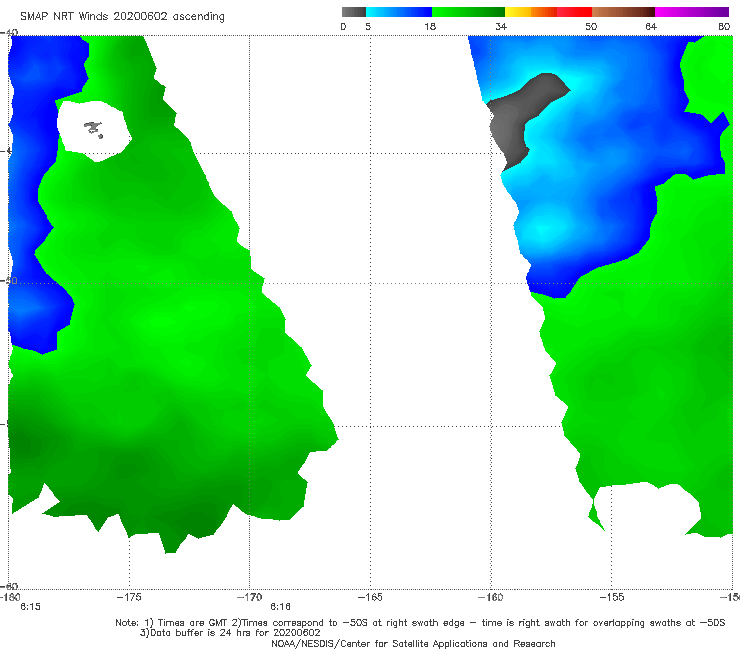This screenshot has width=740, height=650.
Task: Click the longitude axis label '-160'
Action: coord(491,597)
